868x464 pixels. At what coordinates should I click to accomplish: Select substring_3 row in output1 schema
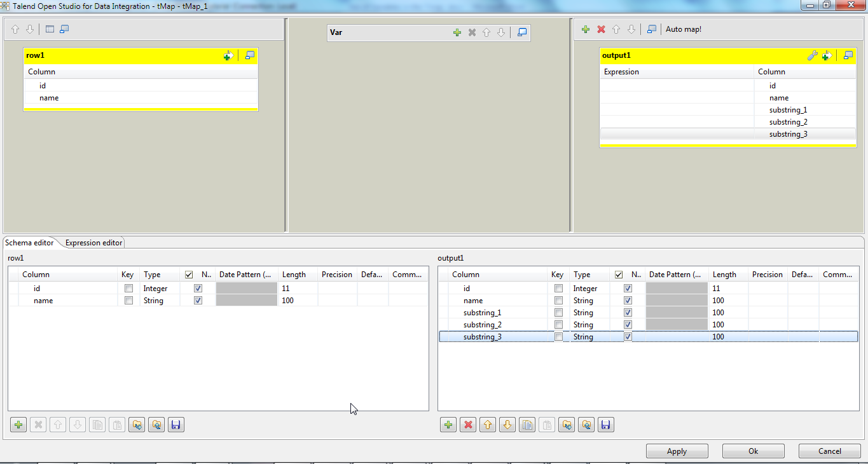tap(648, 337)
